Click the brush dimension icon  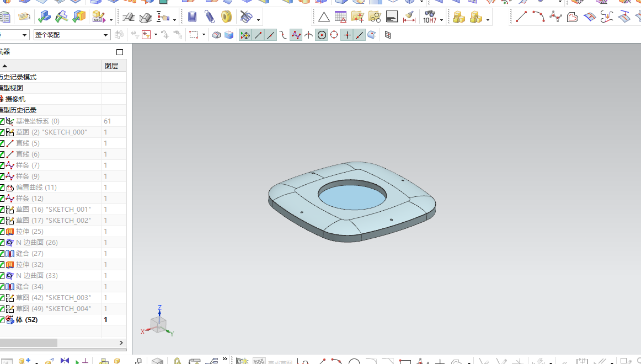point(409,17)
